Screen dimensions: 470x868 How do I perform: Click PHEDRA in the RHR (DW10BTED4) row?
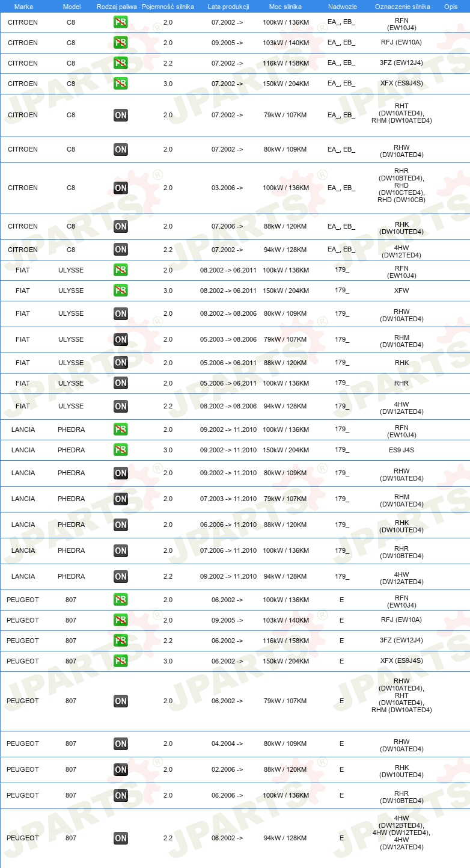pyautogui.click(x=72, y=551)
